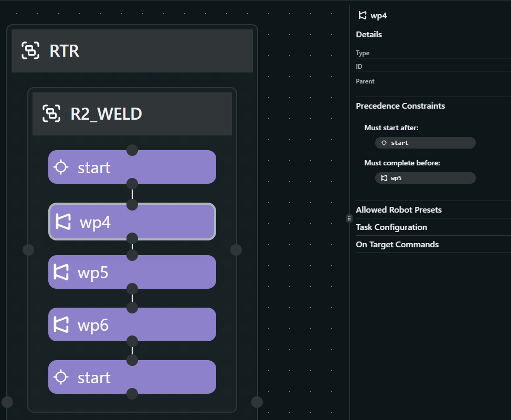Click the wp4 icon in details panel header

point(363,15)
